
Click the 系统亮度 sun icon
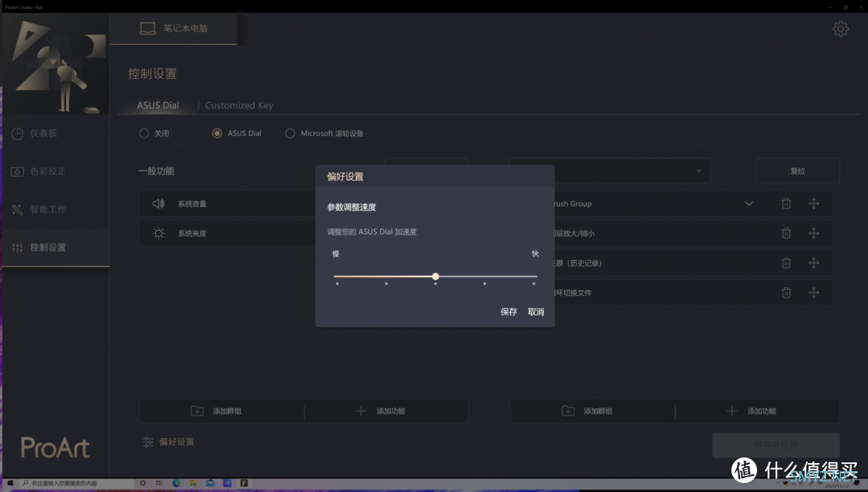(159, 234)
